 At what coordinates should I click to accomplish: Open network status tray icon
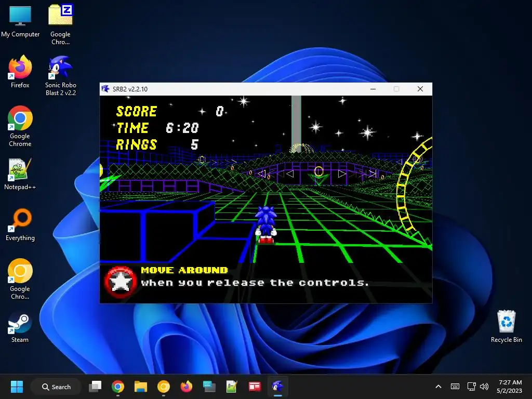pyautogui.click(x=471, y=387)
